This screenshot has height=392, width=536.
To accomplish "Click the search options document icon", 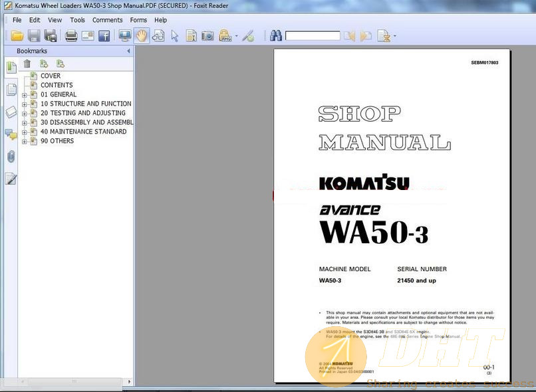I will click(384, 35).
